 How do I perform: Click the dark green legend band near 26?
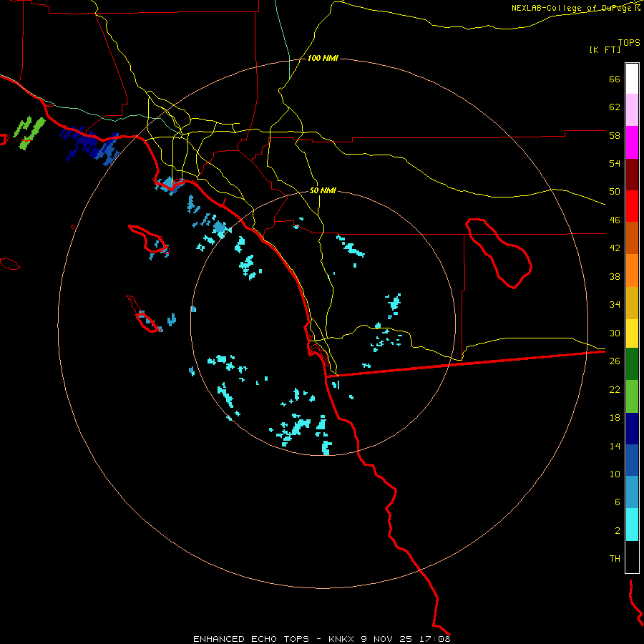click(632, 364)
